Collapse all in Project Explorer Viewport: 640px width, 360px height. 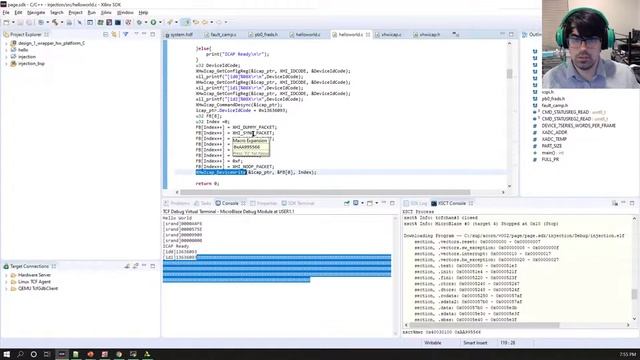pyautogui.click(x=106, y=35)
